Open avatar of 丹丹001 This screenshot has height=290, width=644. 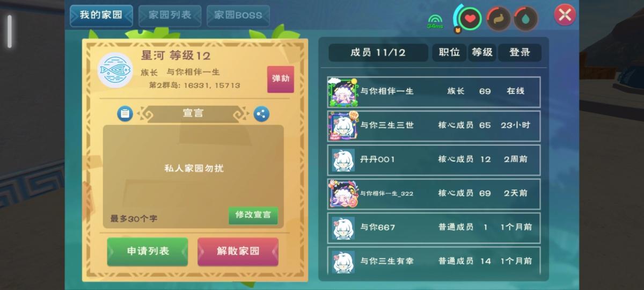(343, 160)
